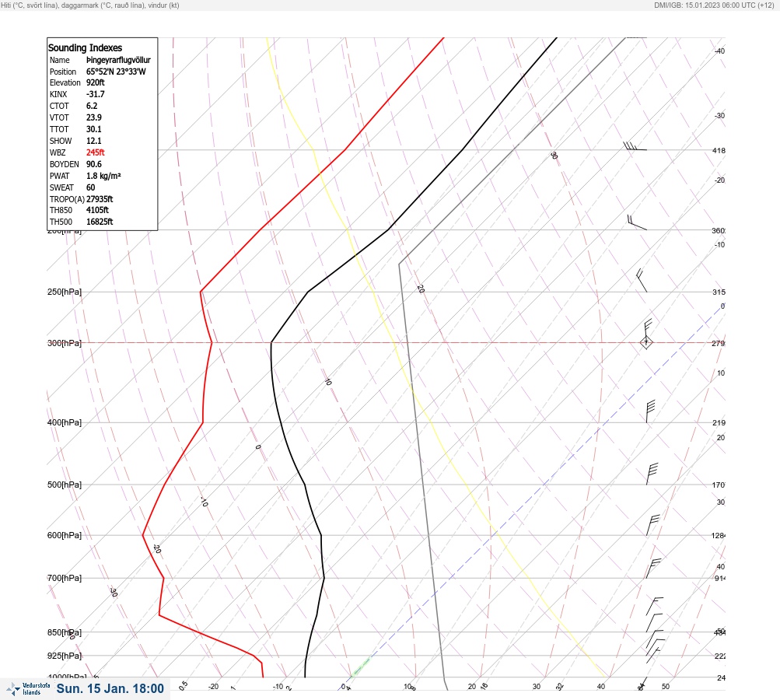Click the SWEAT value 60
Viewport: 780px width, 700px height.
90,187
